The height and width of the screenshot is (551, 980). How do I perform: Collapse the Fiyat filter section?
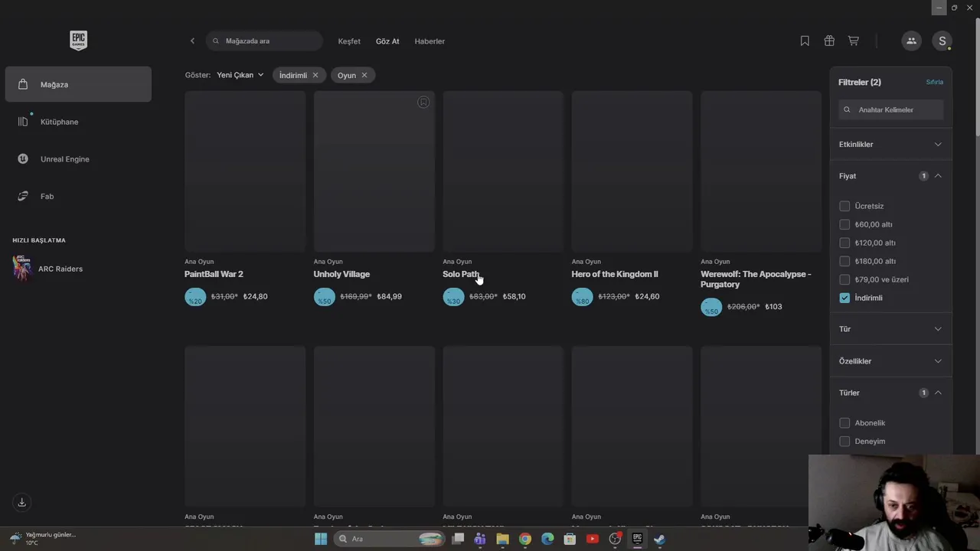coord(890,176)
